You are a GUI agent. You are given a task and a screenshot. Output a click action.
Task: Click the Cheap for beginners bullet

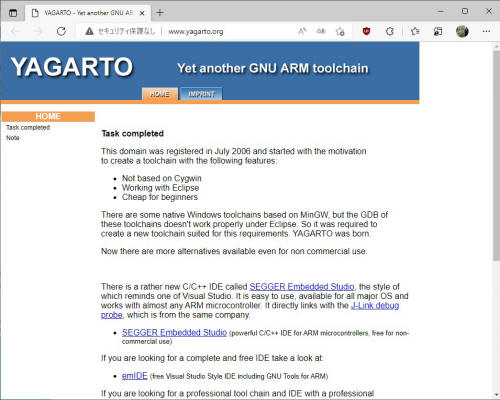click(x=160, y=197)
